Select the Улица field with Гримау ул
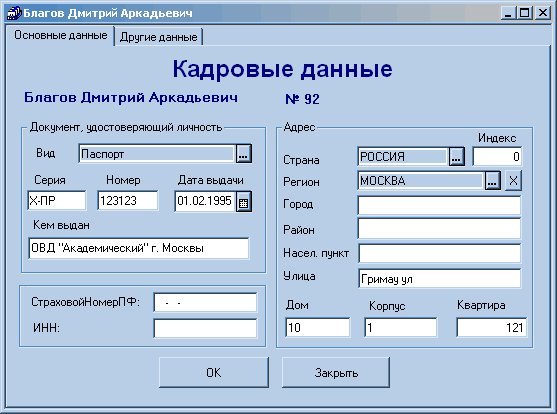 tap(440, 279)
